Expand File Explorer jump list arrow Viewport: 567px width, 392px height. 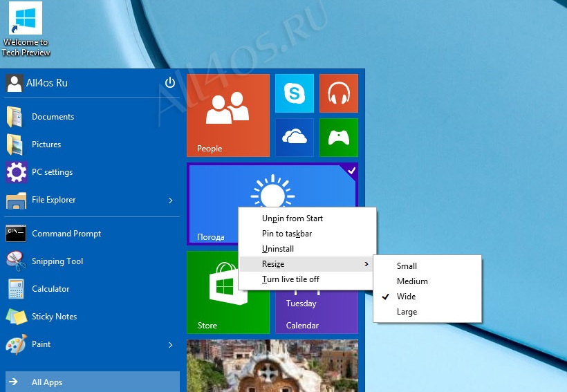click(171, 200)
